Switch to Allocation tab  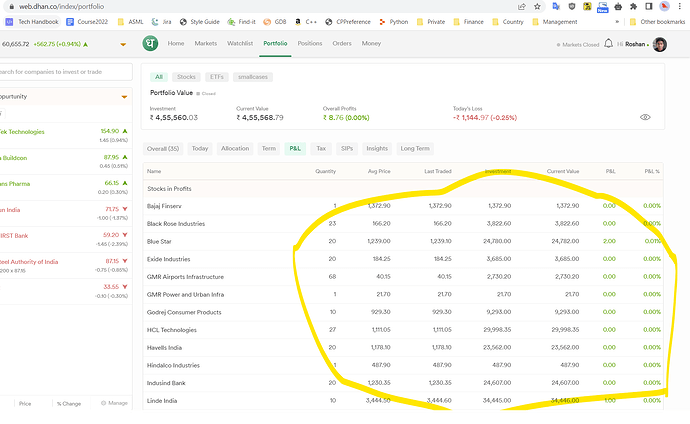point(235,149)
